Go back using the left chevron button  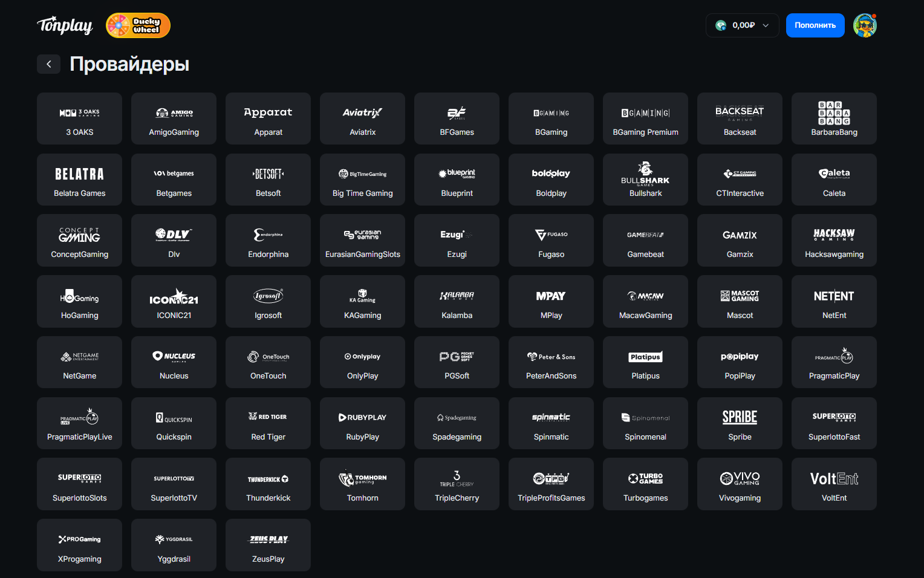tap(48, 64)
